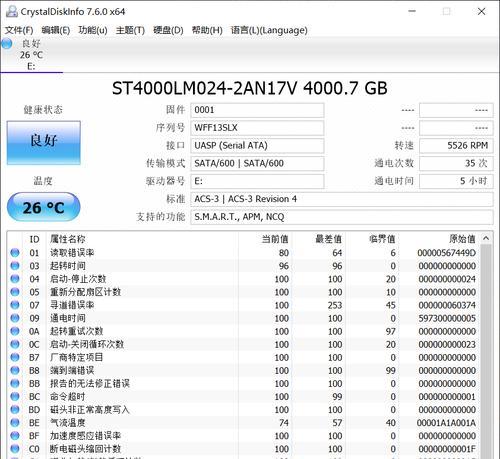The image size is (500, 459).
Task: Open the 语言(L)(Language) menu
Action: pyautogui.click(x=269, y=30)
